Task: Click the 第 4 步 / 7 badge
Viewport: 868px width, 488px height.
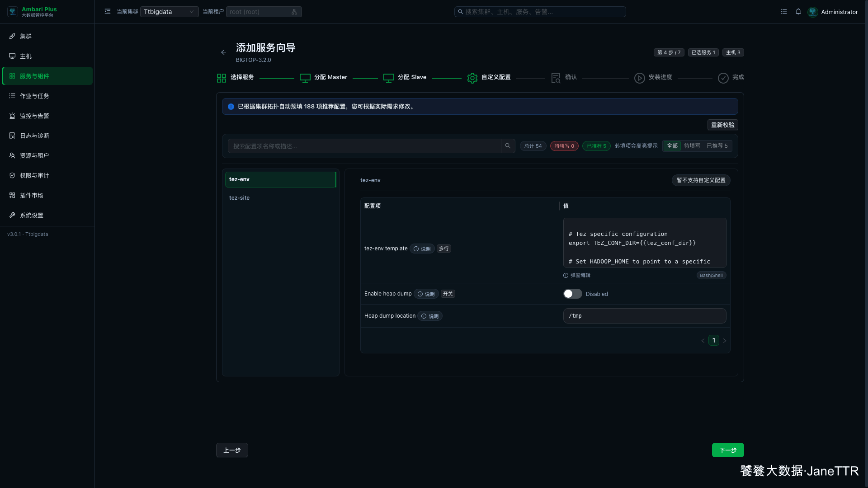Action: (x=669, y=53)
